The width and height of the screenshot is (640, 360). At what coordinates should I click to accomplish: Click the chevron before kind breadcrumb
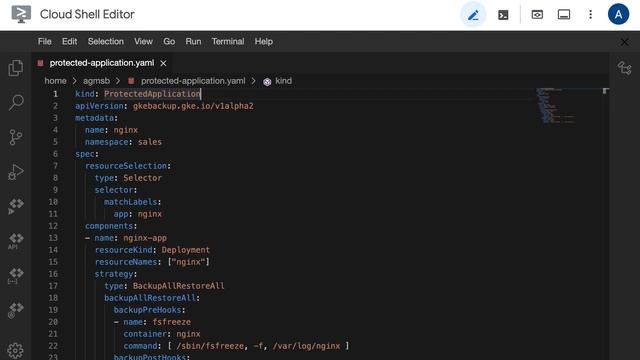(253, 81)
